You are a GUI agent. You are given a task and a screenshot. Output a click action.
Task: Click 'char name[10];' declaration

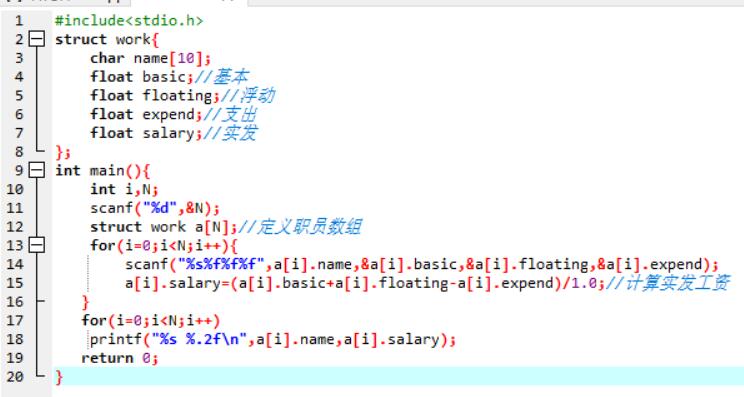click(x=150, y=58)
